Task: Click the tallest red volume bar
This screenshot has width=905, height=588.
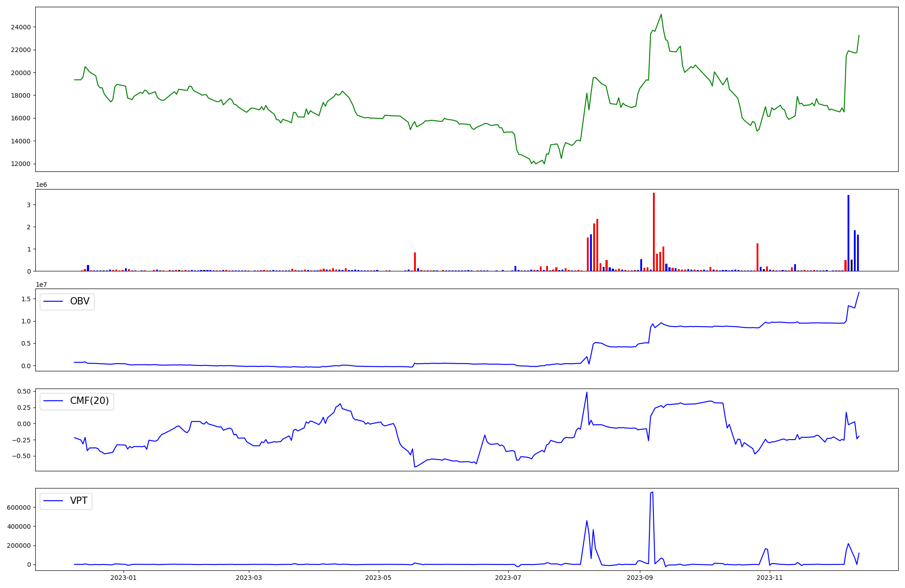Action: [654, 232]
